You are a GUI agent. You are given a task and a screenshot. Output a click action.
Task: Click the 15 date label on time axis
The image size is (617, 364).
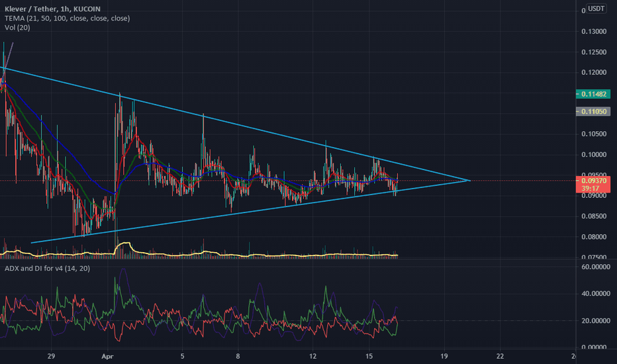[x=369, y=356]
